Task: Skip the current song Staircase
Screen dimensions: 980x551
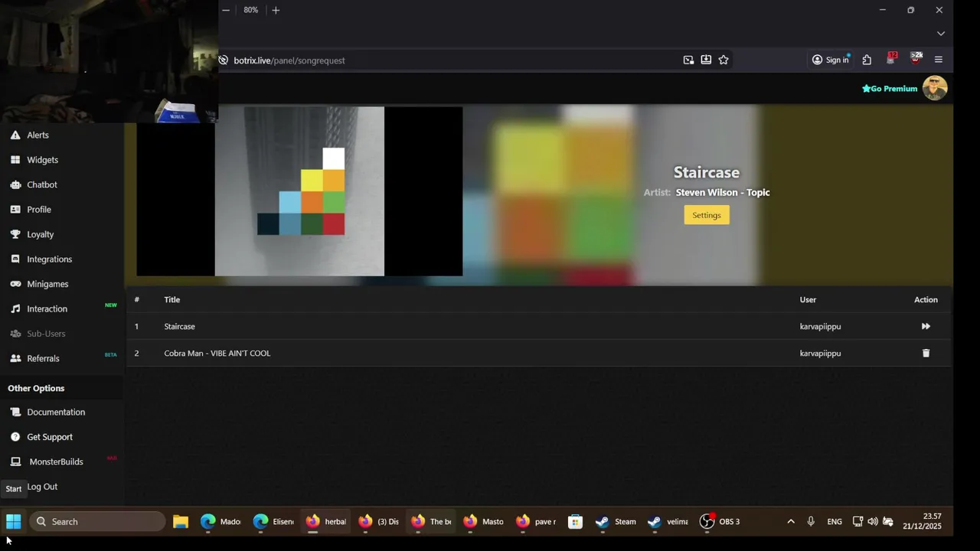Action: click(x=926, y=327)
